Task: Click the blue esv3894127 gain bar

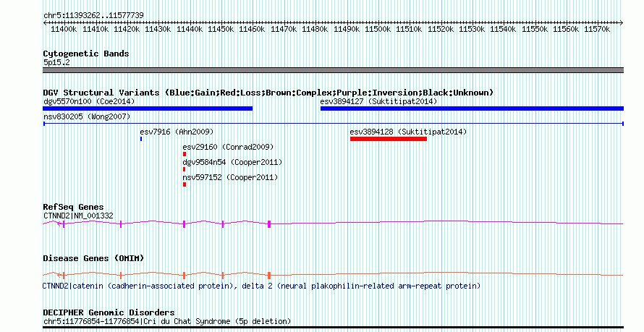Action: click(x=472, y=108)
